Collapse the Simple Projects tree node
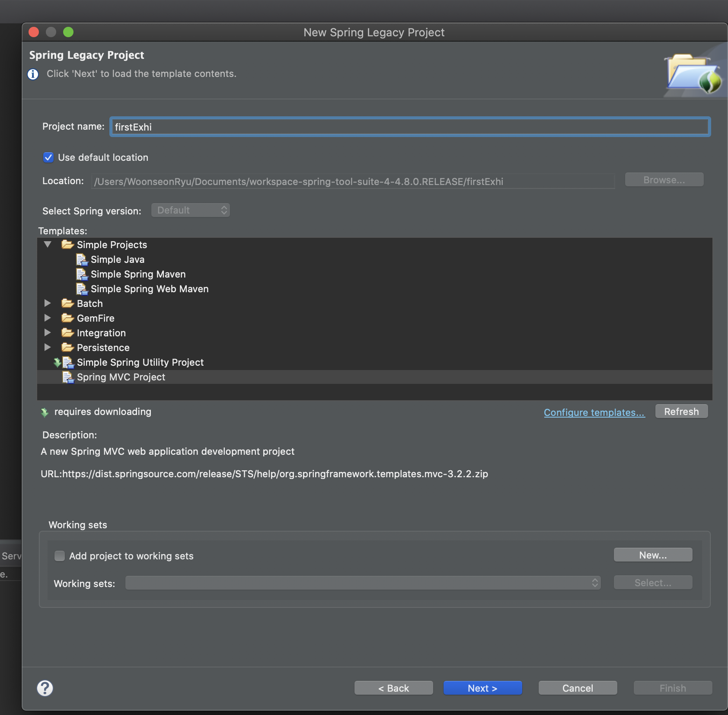 [48, 245]
